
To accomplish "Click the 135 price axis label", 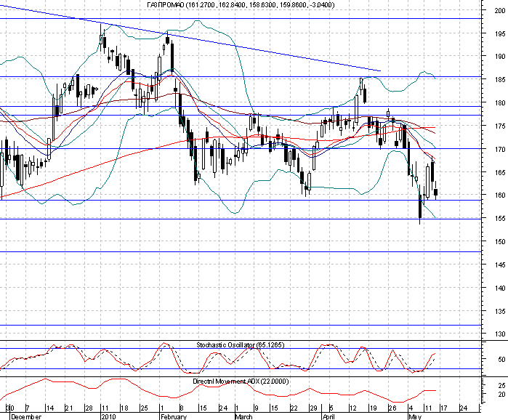I will (500, 311).
